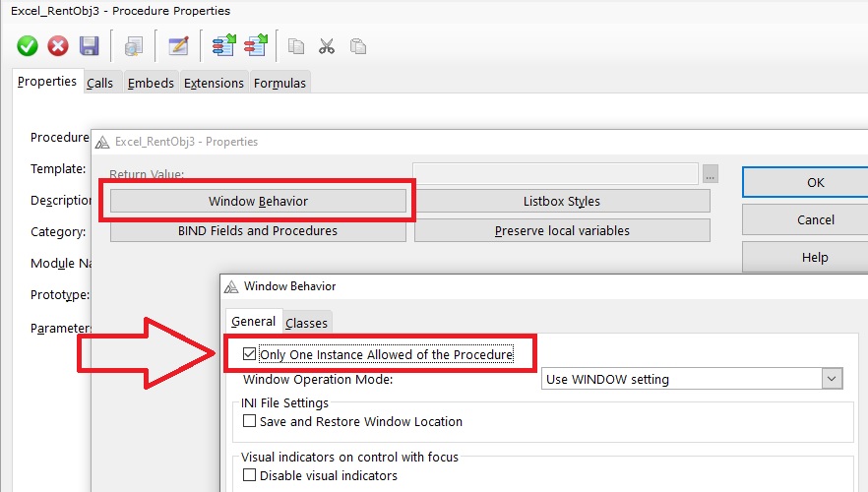The height and width of the screenshot is (492, 868).
Task: Click the red embeds tree toolbar icon
Action: (255, 46)
